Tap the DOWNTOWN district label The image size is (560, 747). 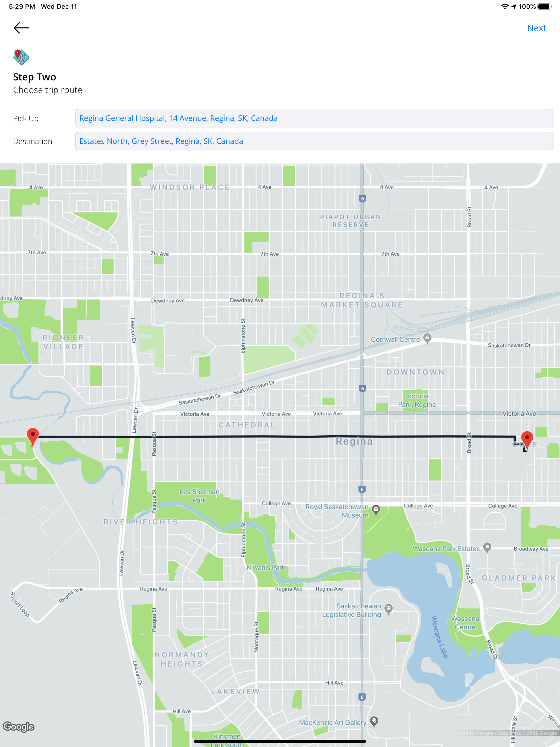[415, 372]
